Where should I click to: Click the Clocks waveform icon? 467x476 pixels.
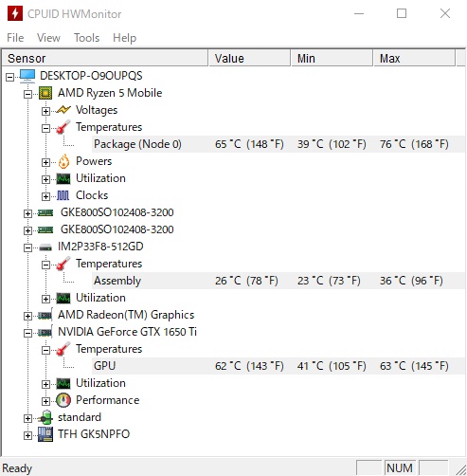coord(63,195)
